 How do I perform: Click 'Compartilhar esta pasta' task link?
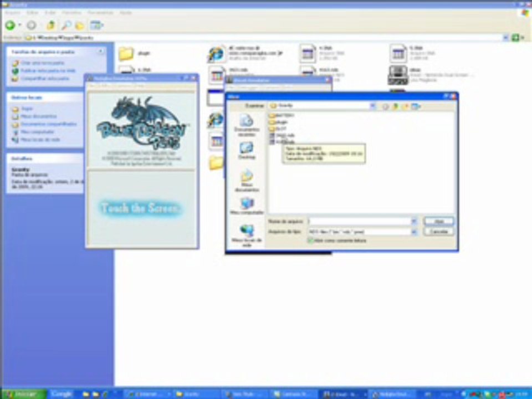pos(45,78)
